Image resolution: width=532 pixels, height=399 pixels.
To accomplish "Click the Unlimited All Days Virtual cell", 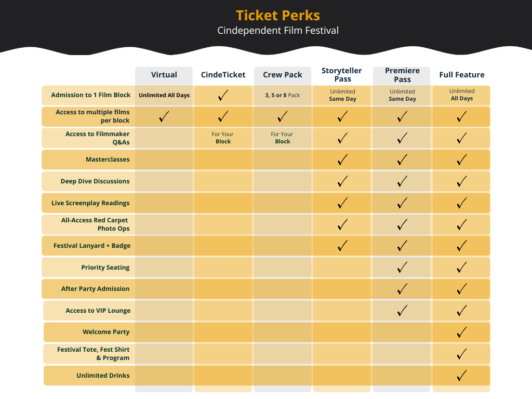I will pos(164,96).
